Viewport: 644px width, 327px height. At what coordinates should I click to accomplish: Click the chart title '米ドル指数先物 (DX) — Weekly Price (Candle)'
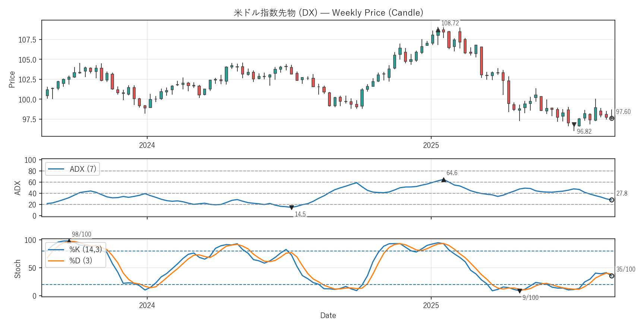328,13
